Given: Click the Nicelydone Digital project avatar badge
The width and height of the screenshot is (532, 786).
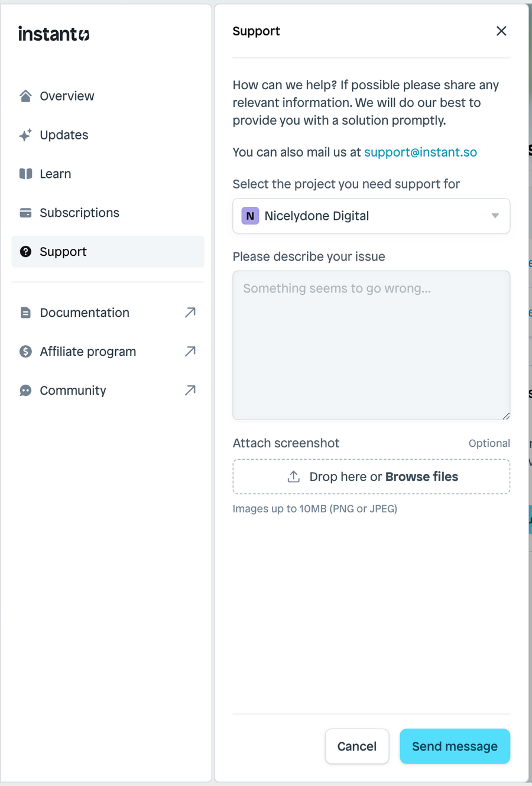Looking at the screenshot, I should click(250, 216).
